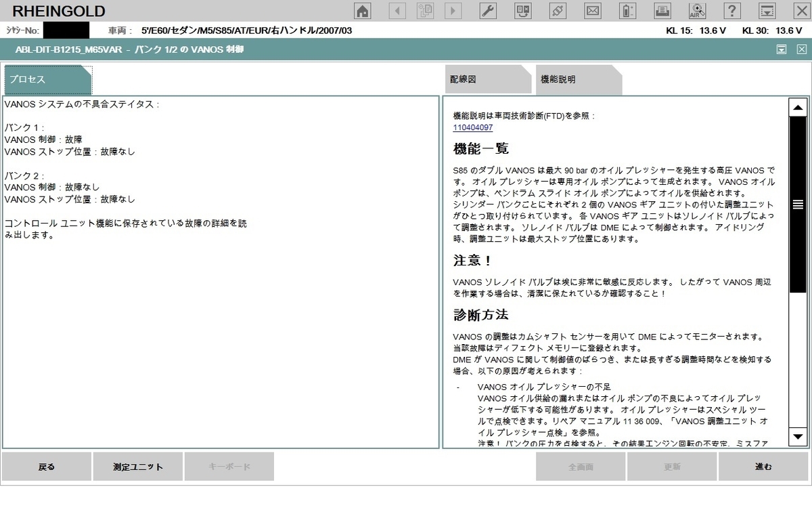Image resolution: width=812 pixels, height=508 pixels.
Task: Click the 全画面 button
Action: [x=581, y=467]
